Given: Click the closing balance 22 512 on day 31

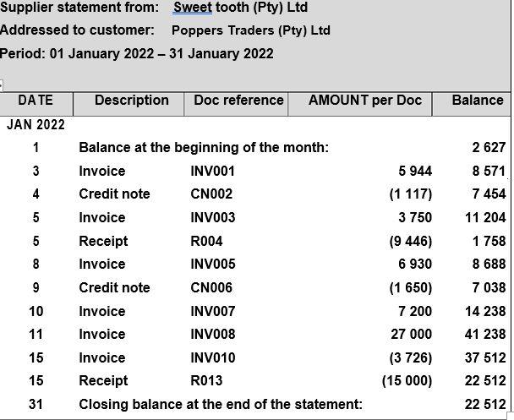Looking at the screenshot, I should click(485, 404).
